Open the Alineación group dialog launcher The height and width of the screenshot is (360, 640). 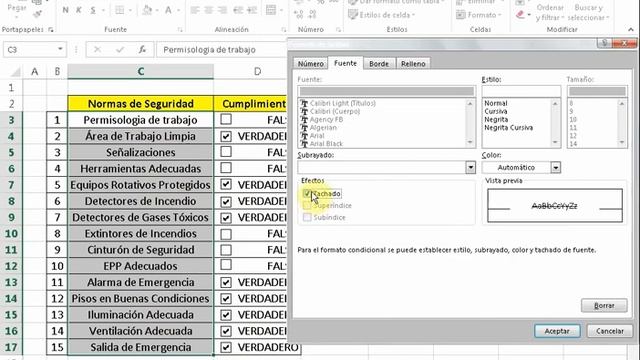[x=284, y=29]
